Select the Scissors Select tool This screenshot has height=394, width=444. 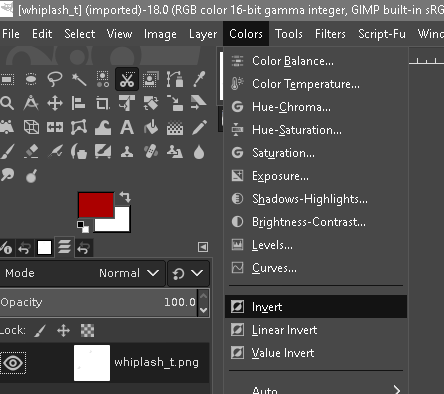(x=127, y=79)
